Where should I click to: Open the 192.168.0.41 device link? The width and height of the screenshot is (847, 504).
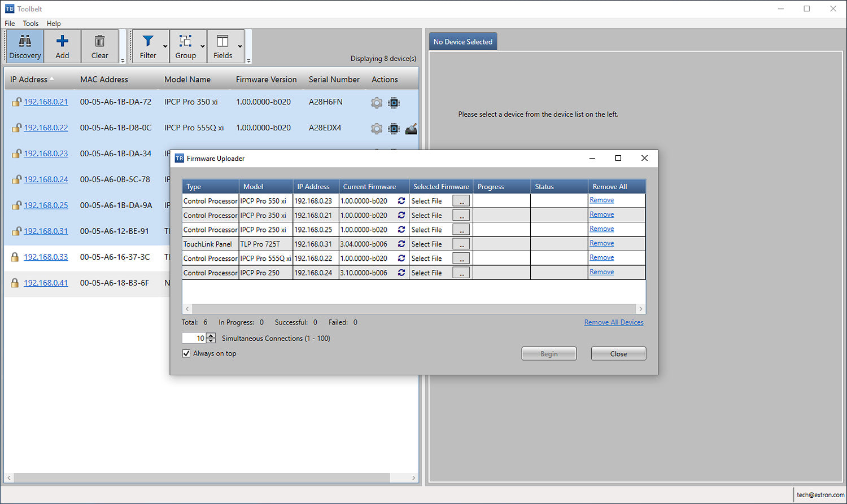click(46, 283)
